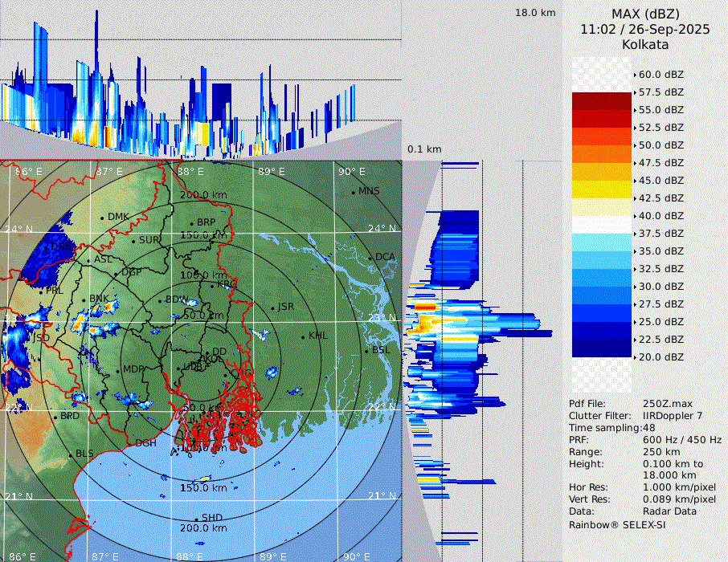Click the BLS station dot on coast

pyautogui.click(x=70, y=454)
